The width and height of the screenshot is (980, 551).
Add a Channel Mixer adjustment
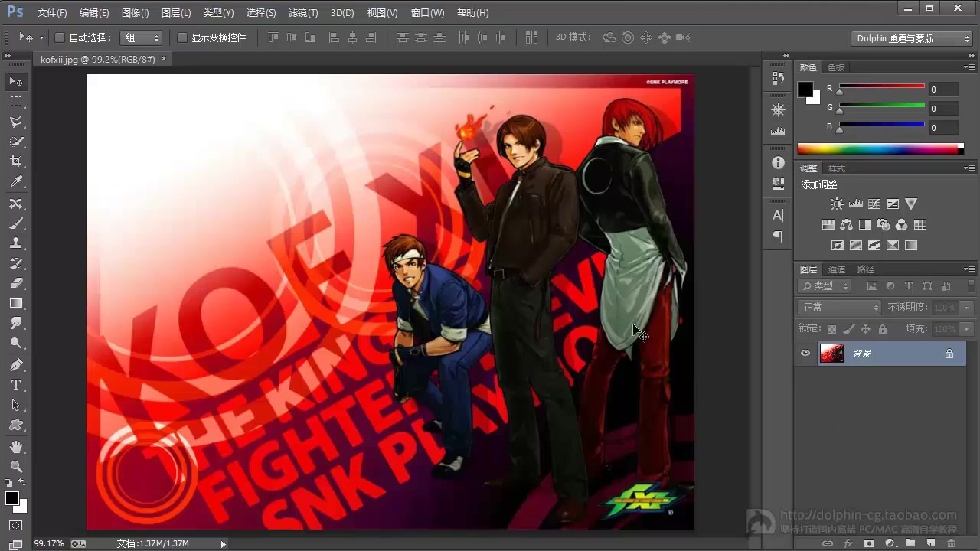click(x=901, y=225)
